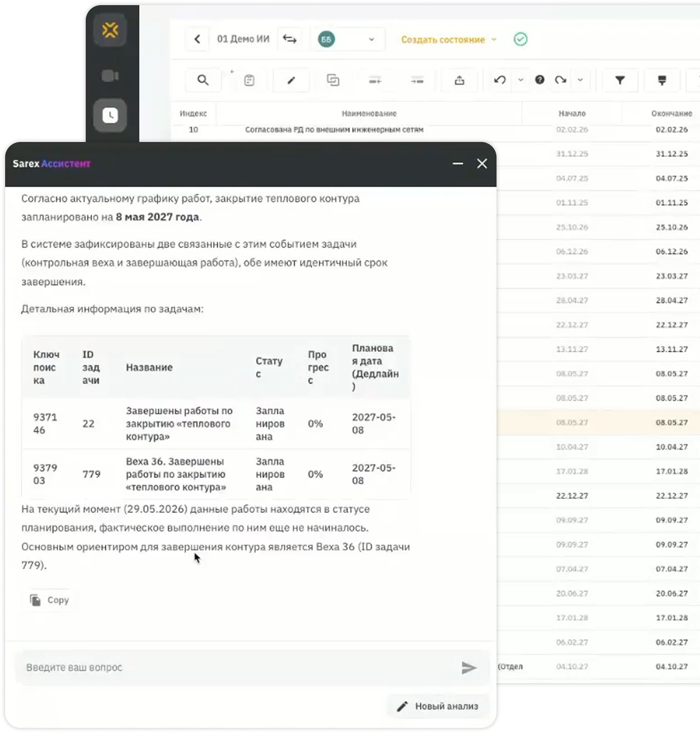Viewport: 700px width, 733px height.
Task: Click the search magnifier icon in toolbar
Action: point(203,80)
